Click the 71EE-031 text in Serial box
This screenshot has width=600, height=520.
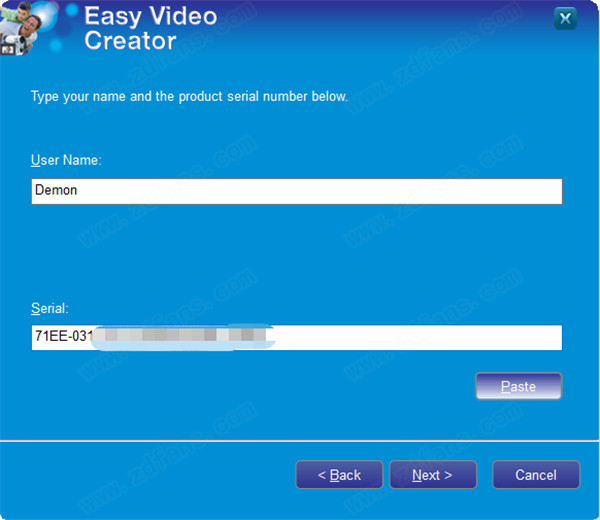[x=64, y=336]
